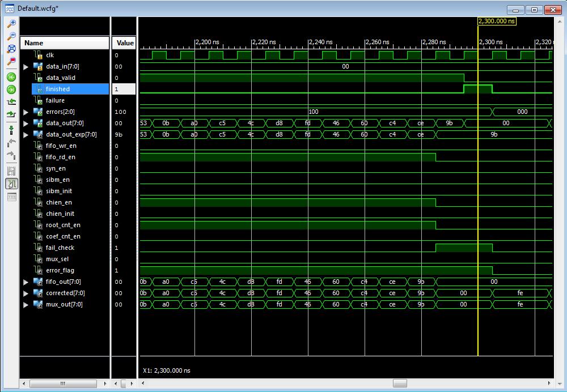Screen dimensions: 567x392
Task: Click the Add Marker icon
Action: pyautogui.click(x=11, y=130)
